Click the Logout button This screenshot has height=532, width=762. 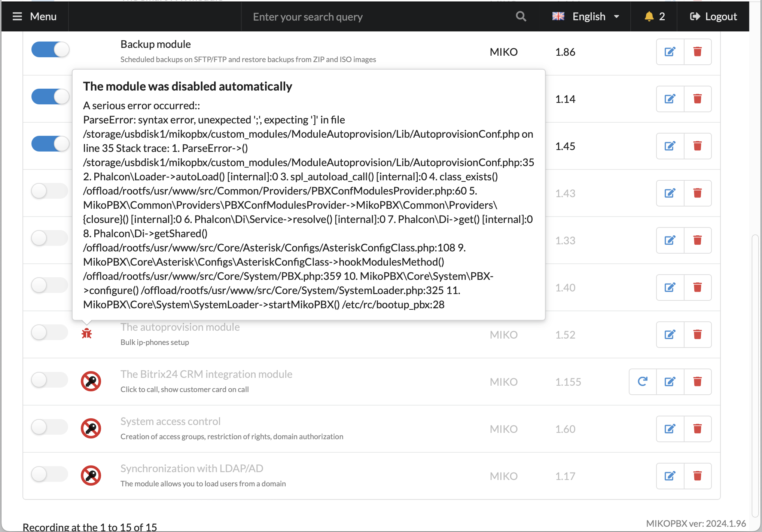tap(713, 16)
